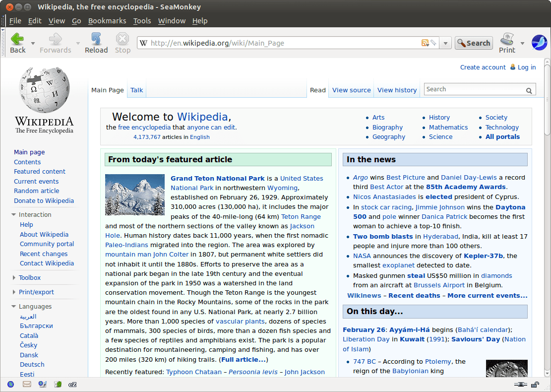Open the Go menu

(76, 21)
